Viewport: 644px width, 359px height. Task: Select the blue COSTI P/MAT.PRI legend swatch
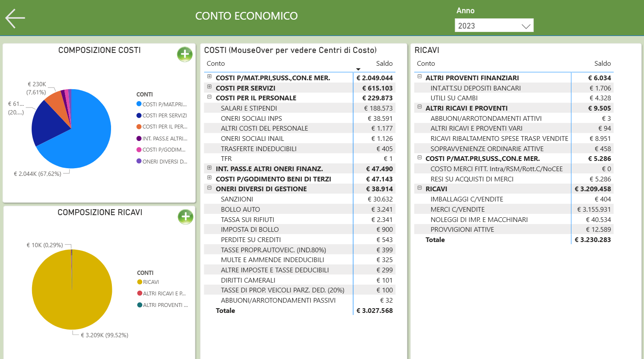(139, 104)
